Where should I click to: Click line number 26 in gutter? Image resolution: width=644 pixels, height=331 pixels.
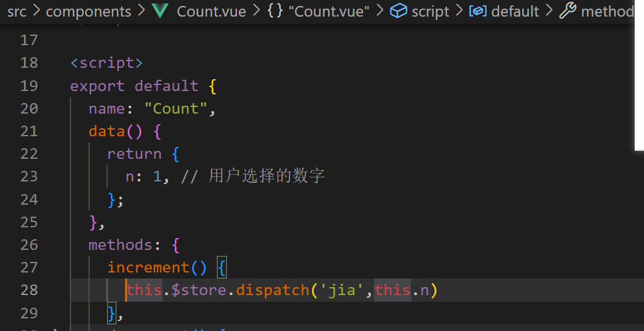tap(29, 245)
